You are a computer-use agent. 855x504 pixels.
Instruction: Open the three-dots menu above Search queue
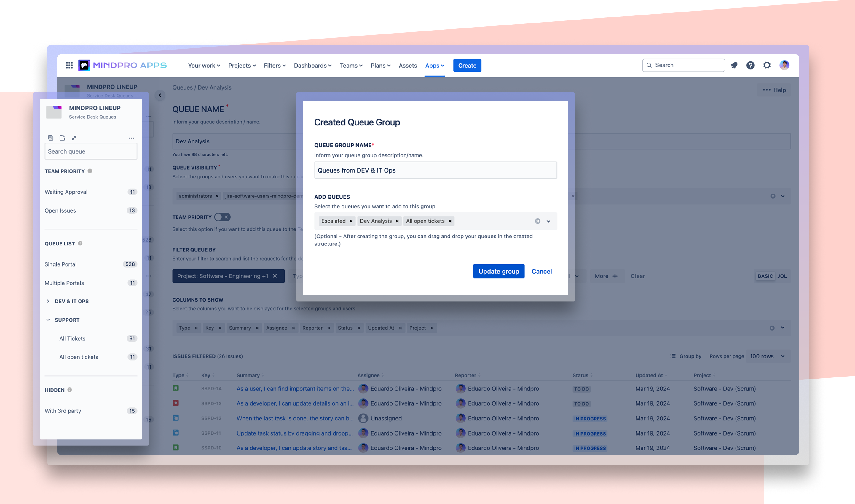click(131, 138)
